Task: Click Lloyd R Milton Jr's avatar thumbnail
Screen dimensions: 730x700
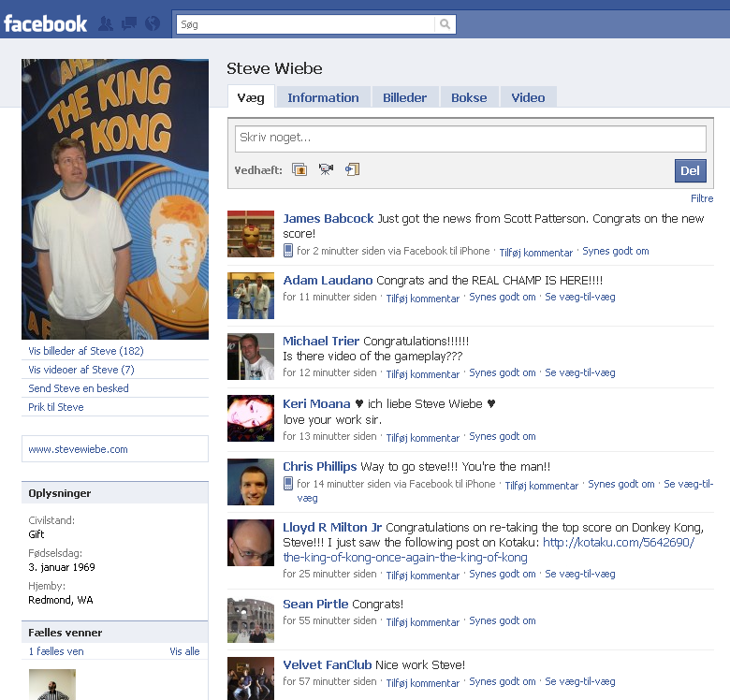Action: pos(251,543)
